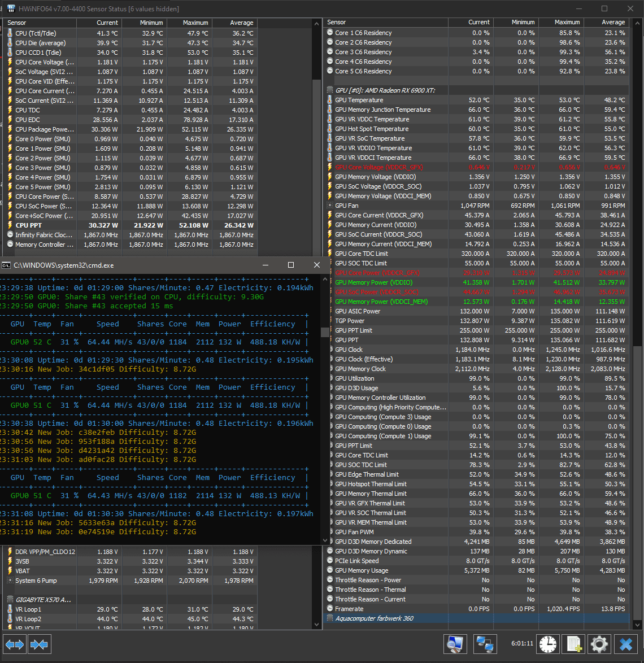Select the GPU Memory Power (VDDIO) green row
This screenshot has width=644, height=663.
[477, 282]
